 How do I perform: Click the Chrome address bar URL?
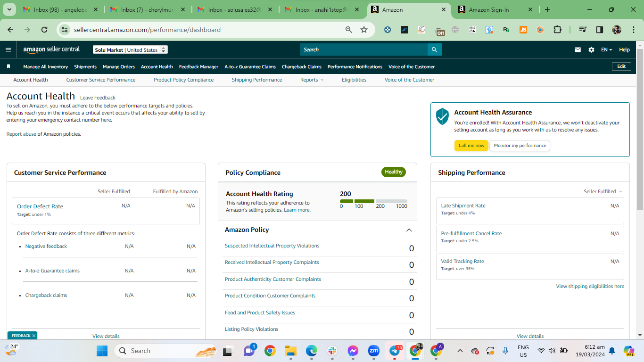[147, 30]
